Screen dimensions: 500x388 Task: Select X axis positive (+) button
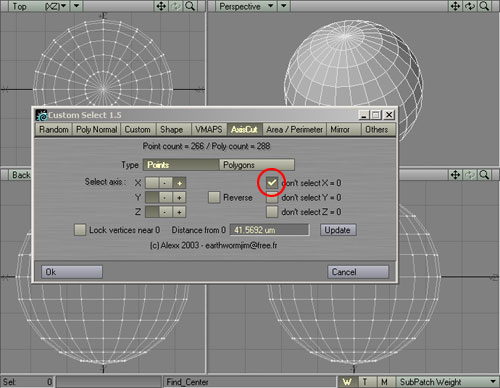click(x=179, y=183)
